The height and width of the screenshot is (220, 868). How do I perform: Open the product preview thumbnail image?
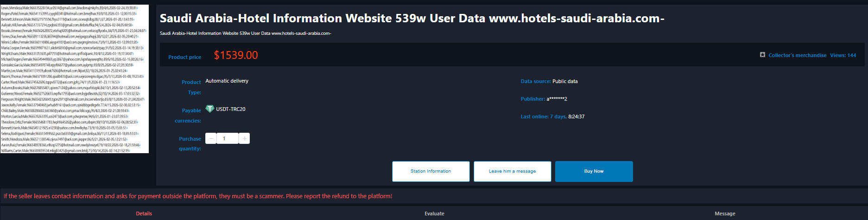click(74, 79)
